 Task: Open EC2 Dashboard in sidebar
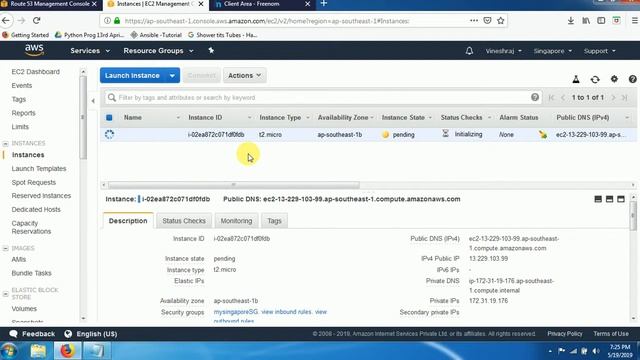click(x=36, y=71)
